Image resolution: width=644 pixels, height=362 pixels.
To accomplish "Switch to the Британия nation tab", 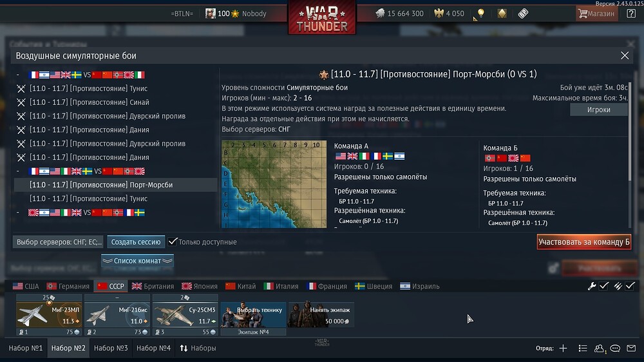I will coord(153,286).
